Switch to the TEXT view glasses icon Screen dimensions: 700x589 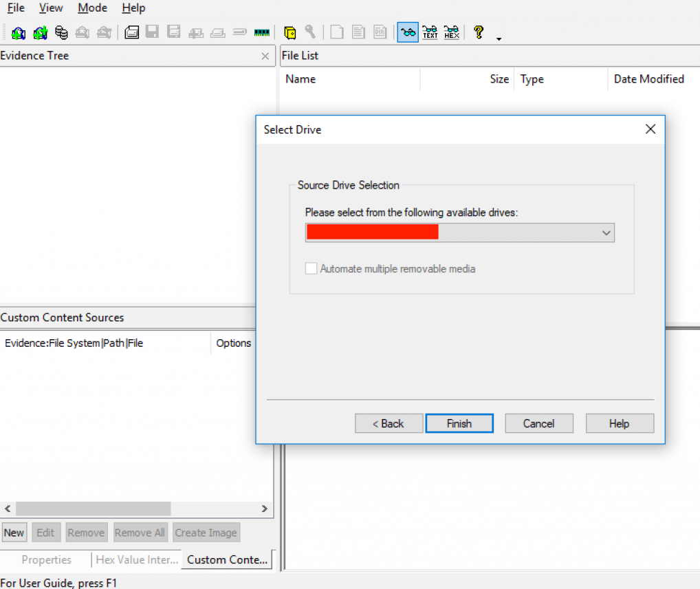(430, 32)
